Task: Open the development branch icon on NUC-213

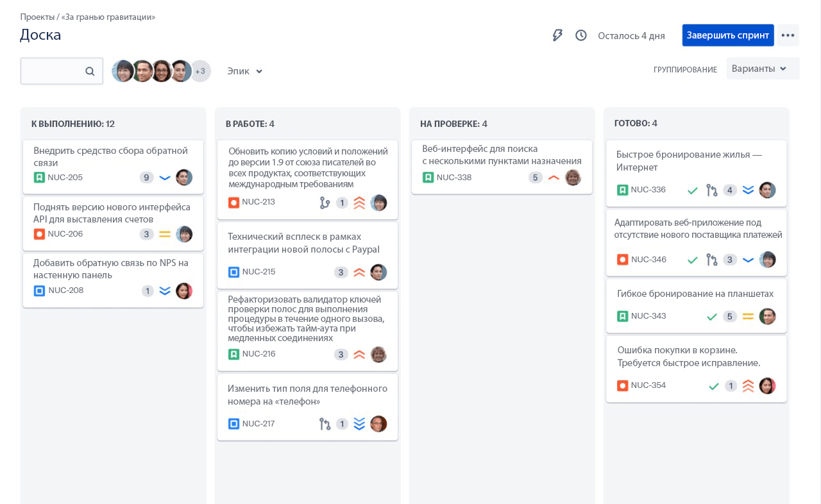Action: pos(325,203)
